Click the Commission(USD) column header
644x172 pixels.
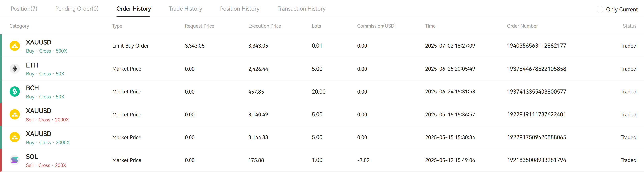coord(376,26)
